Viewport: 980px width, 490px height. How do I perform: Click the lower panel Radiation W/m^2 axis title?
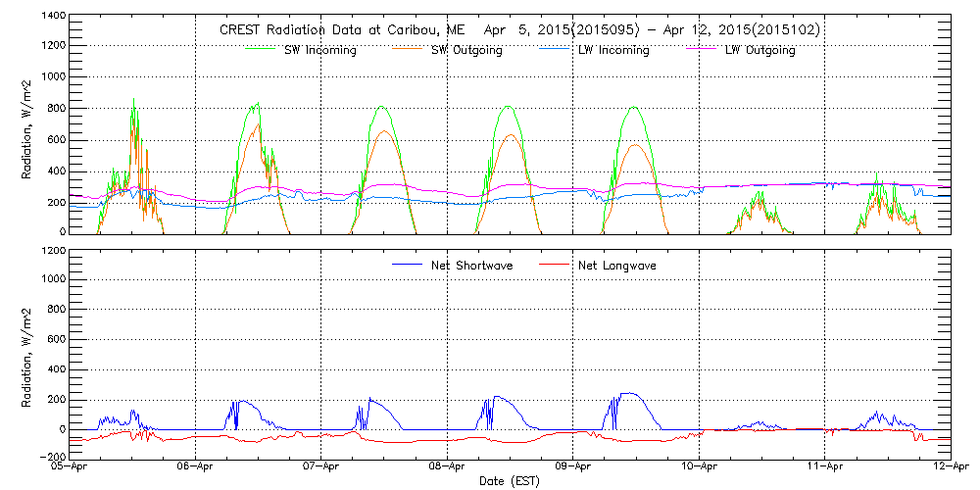click(26, 354)
